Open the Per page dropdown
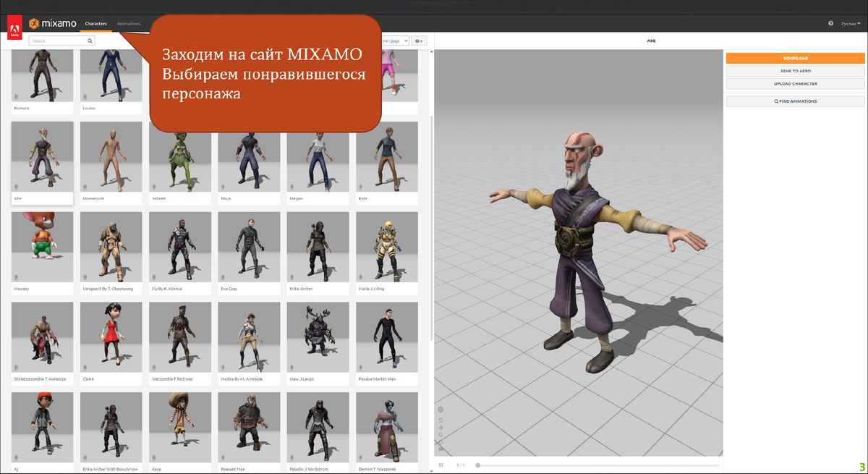 point(396,41)
